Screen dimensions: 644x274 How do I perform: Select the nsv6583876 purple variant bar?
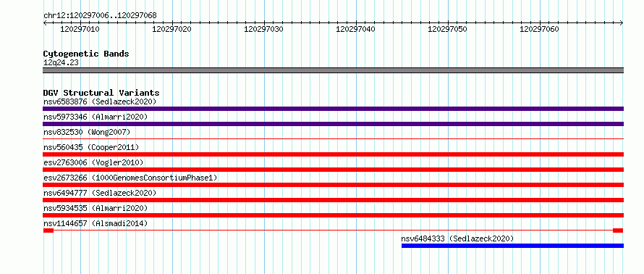pyautogui.click(x=333, y=109)
